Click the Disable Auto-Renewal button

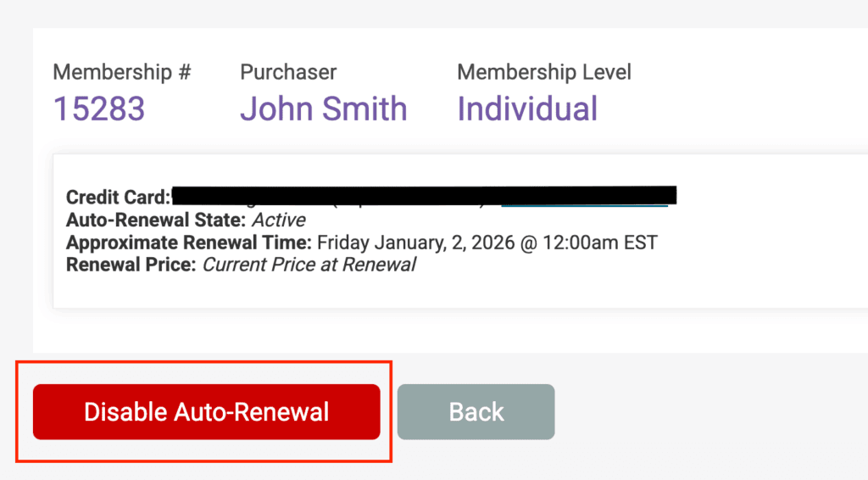[x=206, y=412]
